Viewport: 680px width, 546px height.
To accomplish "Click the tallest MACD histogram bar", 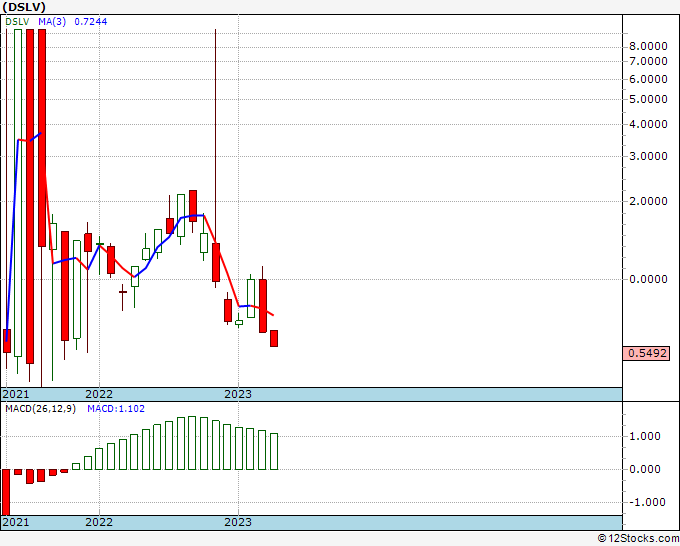I will pyautogui.click(x=192, y=443).
